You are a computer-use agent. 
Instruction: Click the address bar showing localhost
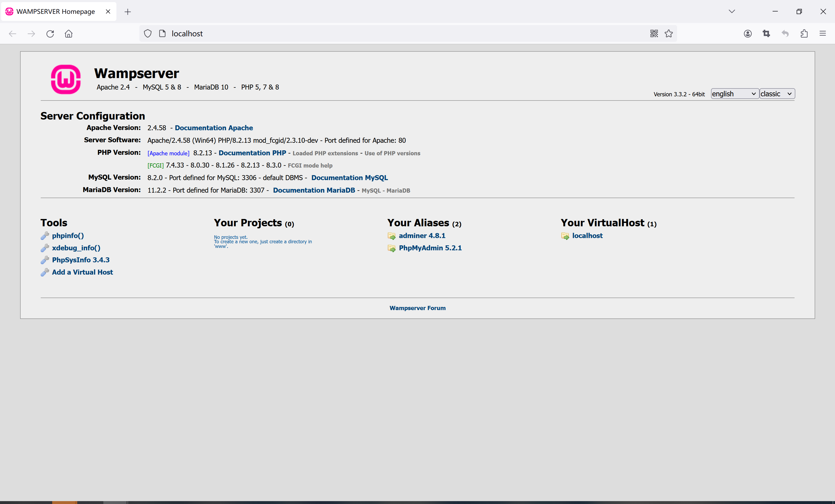click(408, 34)
